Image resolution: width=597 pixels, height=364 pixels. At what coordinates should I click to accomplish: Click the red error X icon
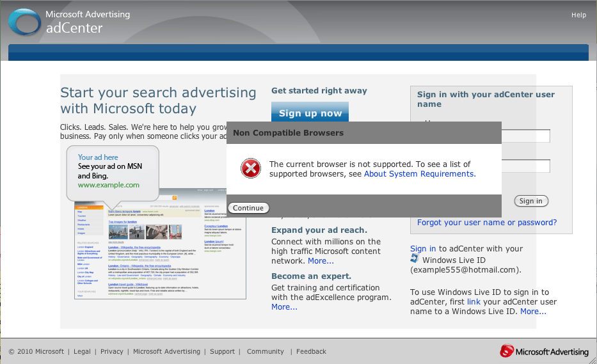251,168
